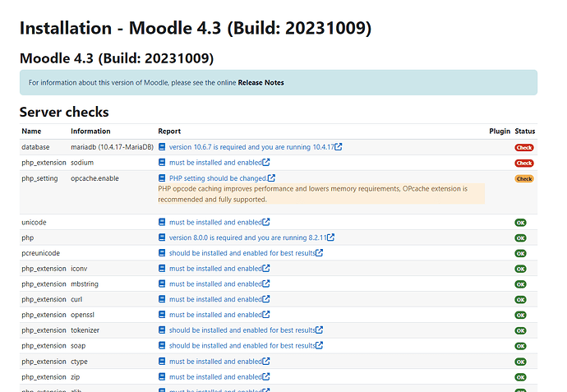Click the book icon in iconv row

162,269
